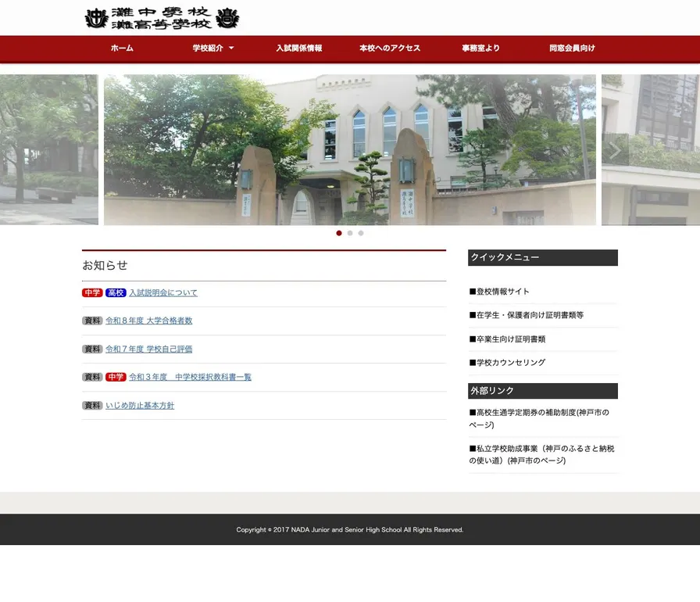Select the third slideshow dot indicator
Viewport: 700px width, 602px height.
click(x=361, y=233)
